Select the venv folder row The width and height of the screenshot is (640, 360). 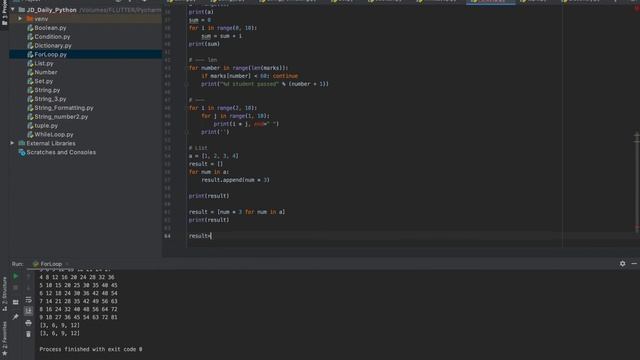(86, 19)
